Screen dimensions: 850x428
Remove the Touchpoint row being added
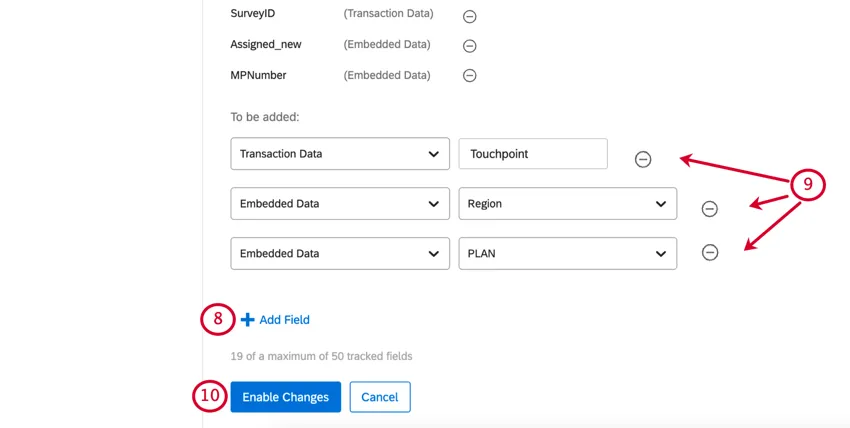pos(643,159)
